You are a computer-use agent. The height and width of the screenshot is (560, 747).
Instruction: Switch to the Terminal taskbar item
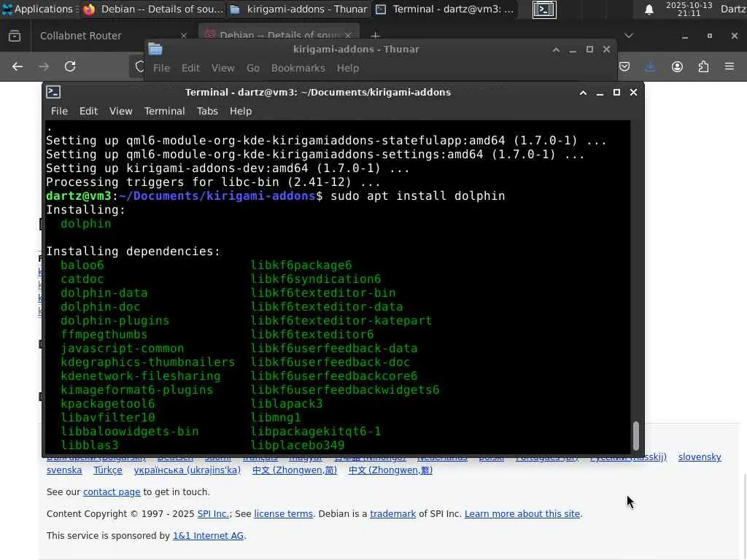pos(446,9)
